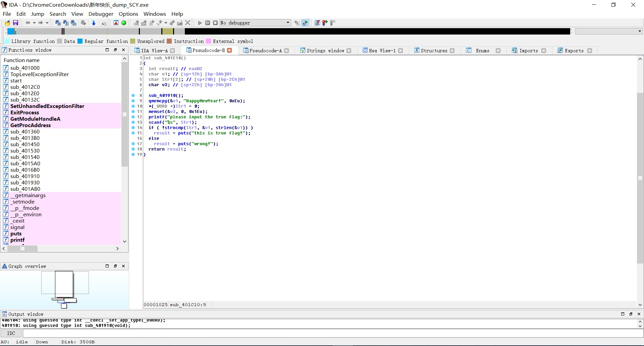Select sub_401910 in Functions list
This screenshot has width=644, height=346.
(x=25, y=176)
